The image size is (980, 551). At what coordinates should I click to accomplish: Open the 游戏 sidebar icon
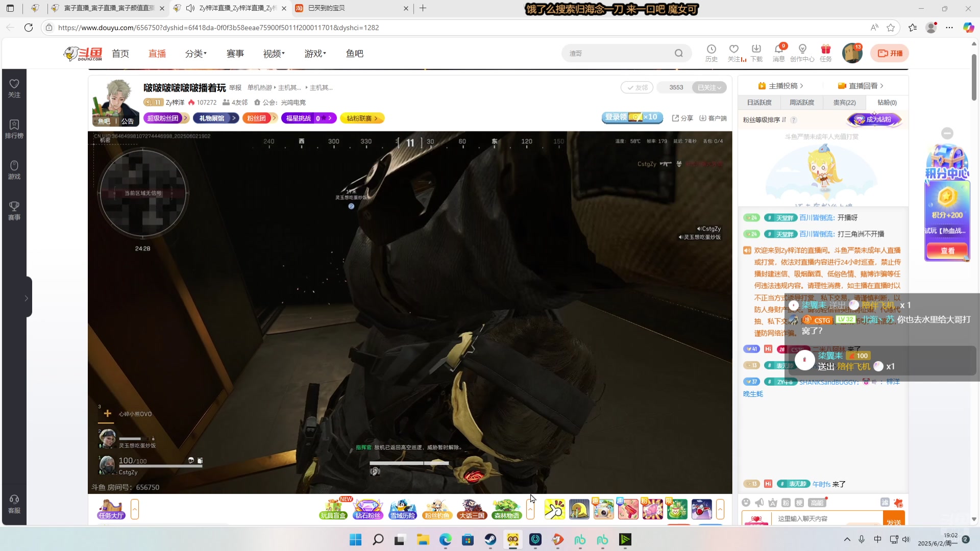coord(14,169)
